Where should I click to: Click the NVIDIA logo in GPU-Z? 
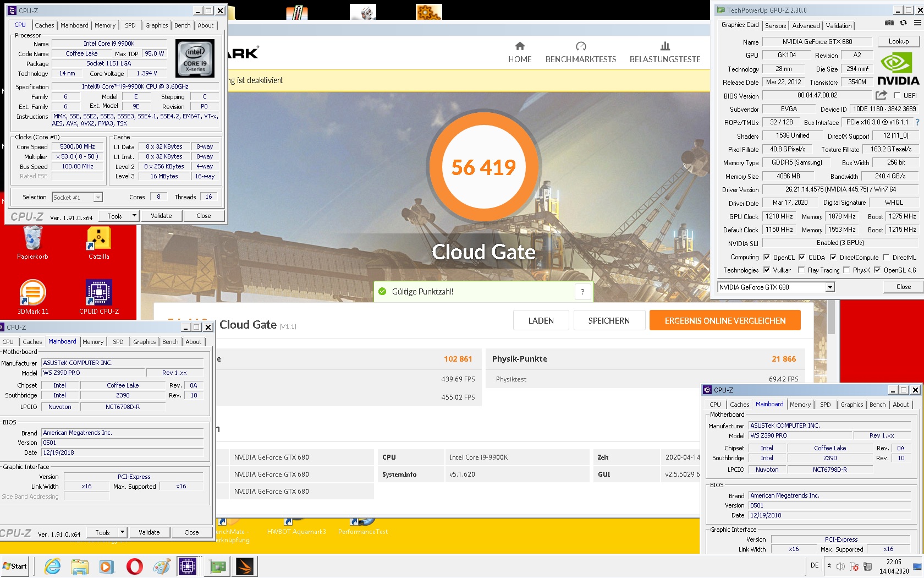pos(898,69)
